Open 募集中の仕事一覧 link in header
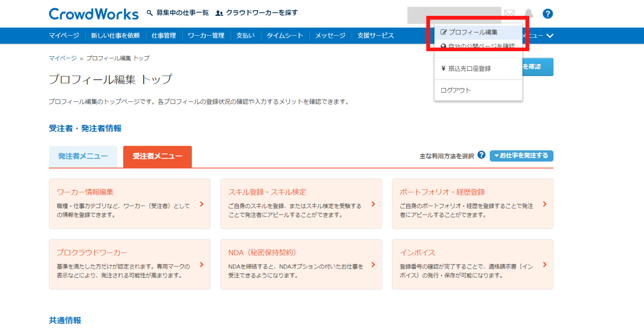The width and height of the screenshot is (644, 335). [182, 13]
